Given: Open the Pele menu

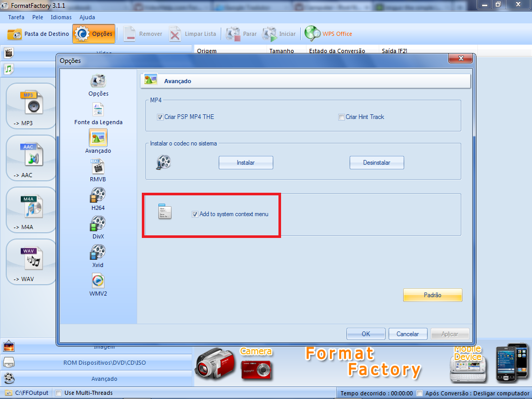Looking at the screenshot, I should coord(37,17).
